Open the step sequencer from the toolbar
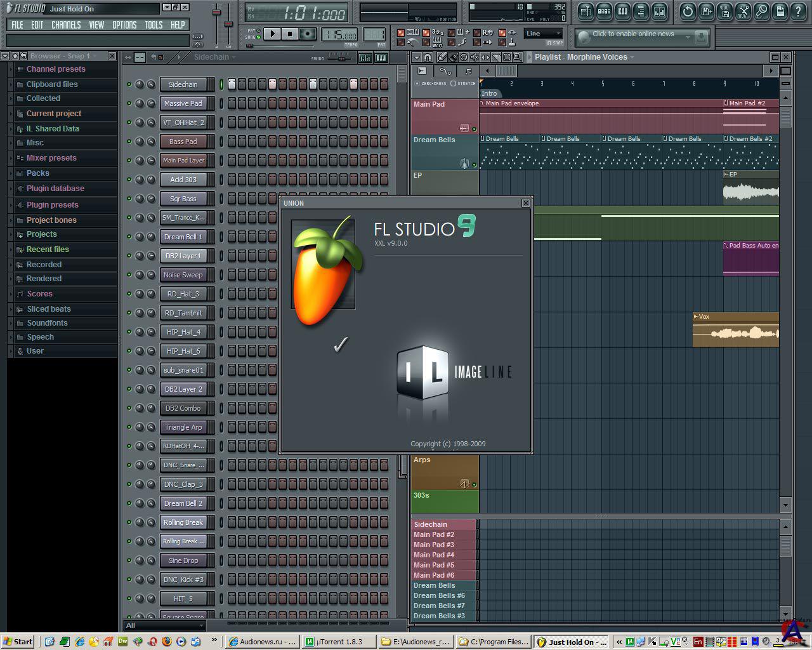 [604, 11]
